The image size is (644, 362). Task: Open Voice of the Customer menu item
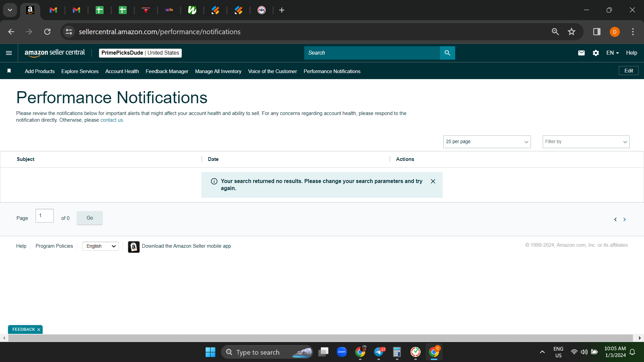272,71
